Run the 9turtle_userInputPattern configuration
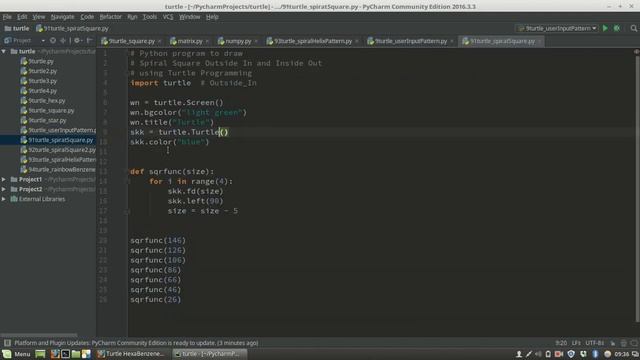This screenshot has height=360, width=640. click(605, 28)
